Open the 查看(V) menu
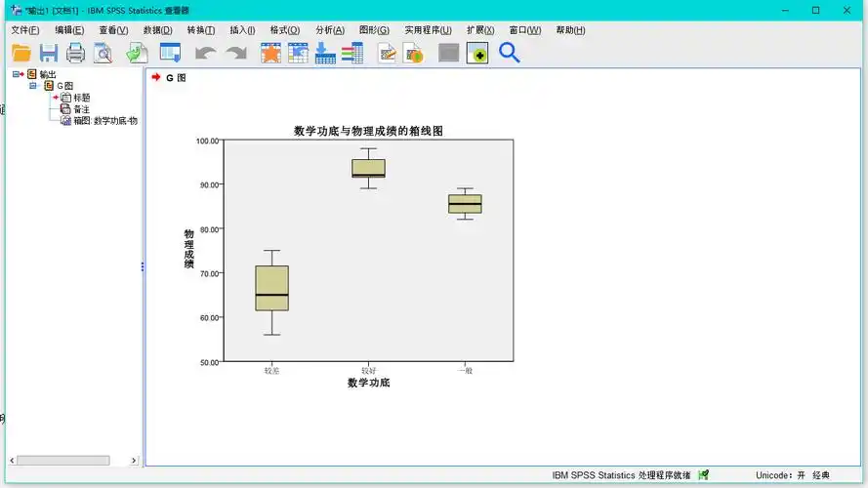The width and height of the screenshot is (868, 488). pyautogui.click(x=113, y=30)
